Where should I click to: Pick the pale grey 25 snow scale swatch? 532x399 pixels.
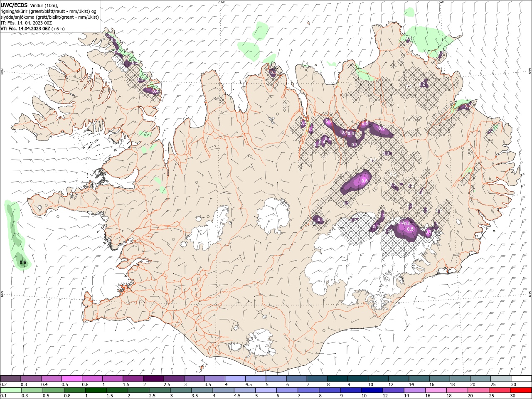pos(501,379)
